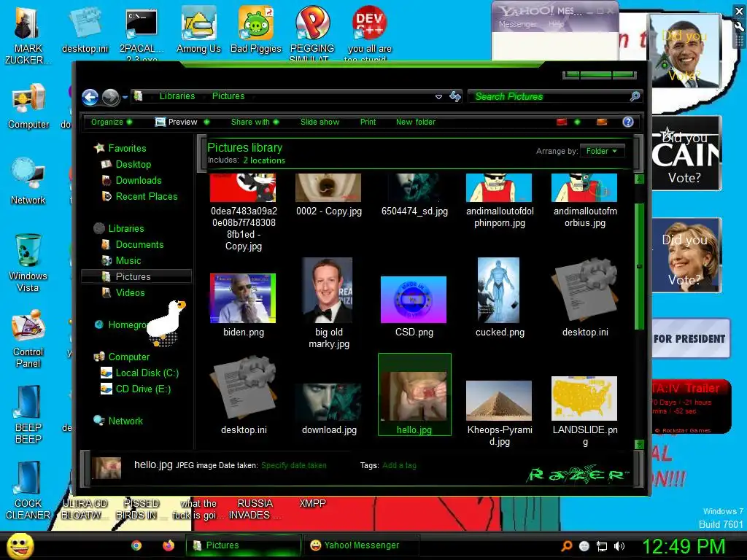The image size is (747, 560).
Task: Click the taskbar clock
Action: pyautogui.click(x=684, y=546)
